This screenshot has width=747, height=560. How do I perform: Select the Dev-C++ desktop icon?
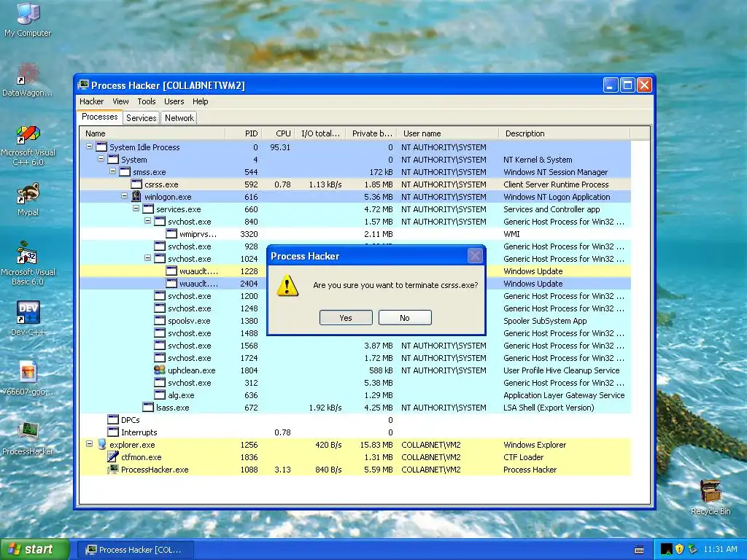coord(28,318)
